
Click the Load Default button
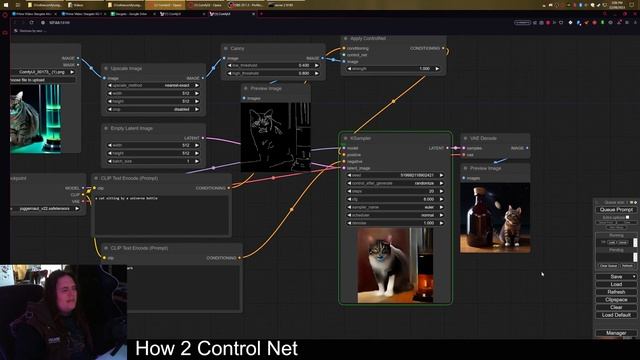[616, 315]
